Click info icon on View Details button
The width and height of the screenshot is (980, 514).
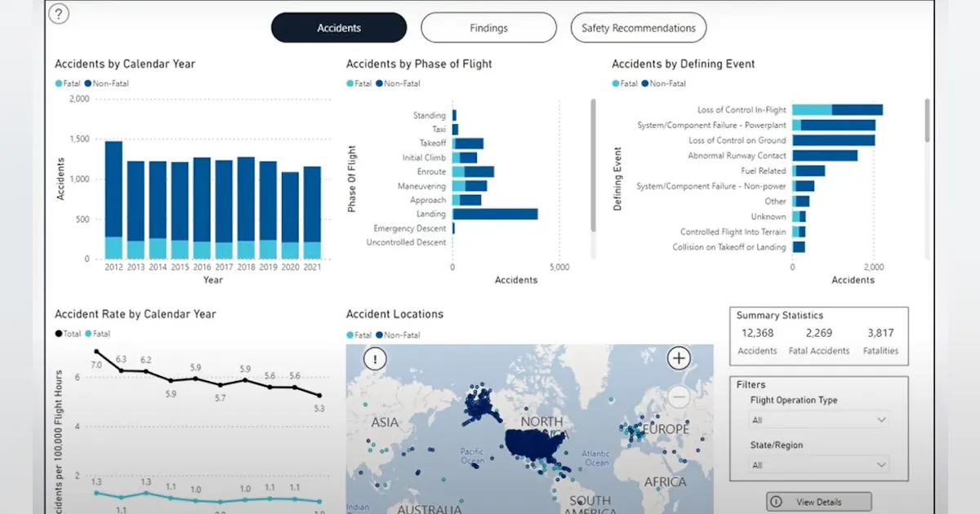click(x=776, y=502)
